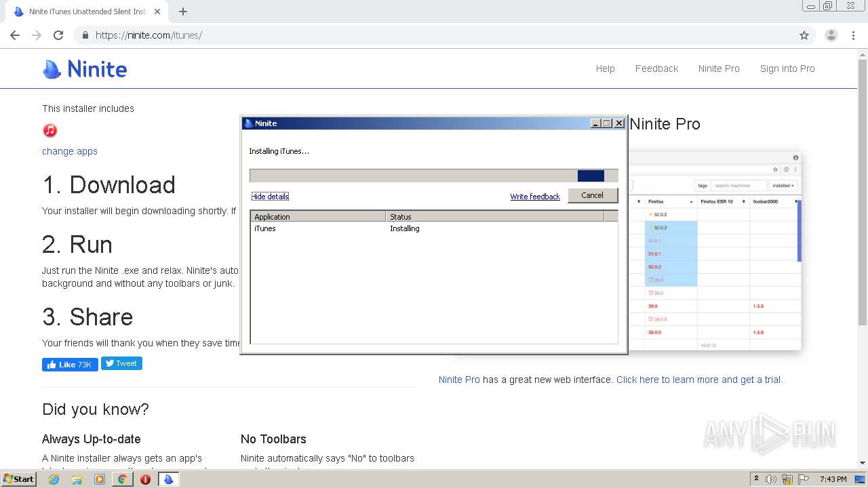View site security via the padlock icon

[x=85, y=35]
